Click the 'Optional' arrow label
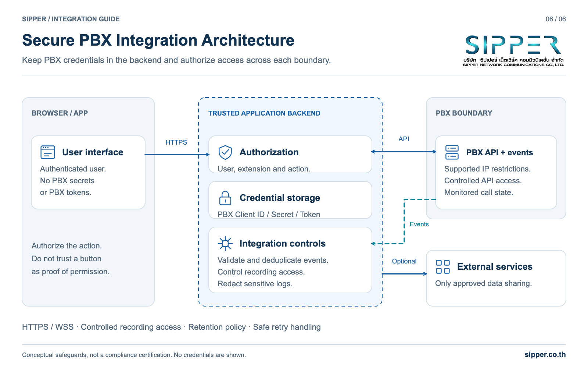588x368 pixels. pyautogui.click(x=404, y=261)
